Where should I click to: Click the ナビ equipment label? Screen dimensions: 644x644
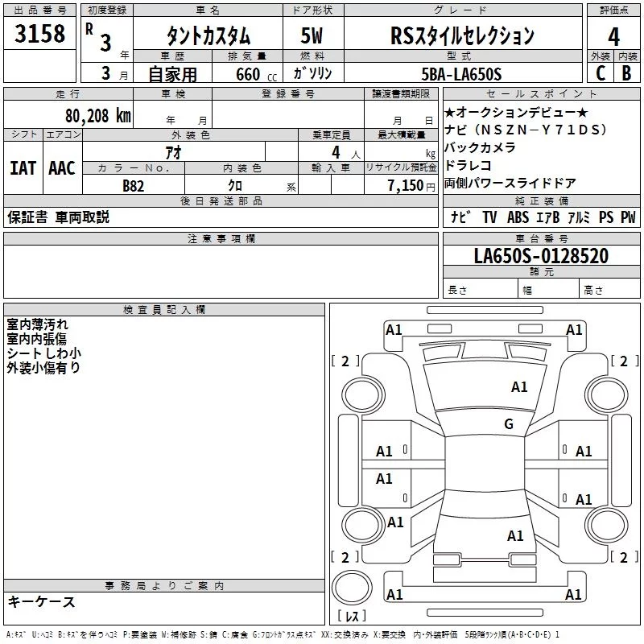point(460,217)
